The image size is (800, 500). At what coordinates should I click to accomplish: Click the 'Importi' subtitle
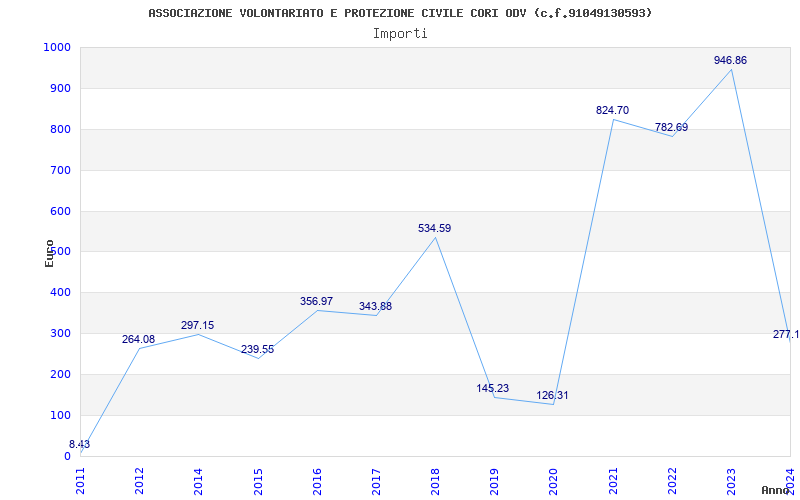click(x=400, y=34)
